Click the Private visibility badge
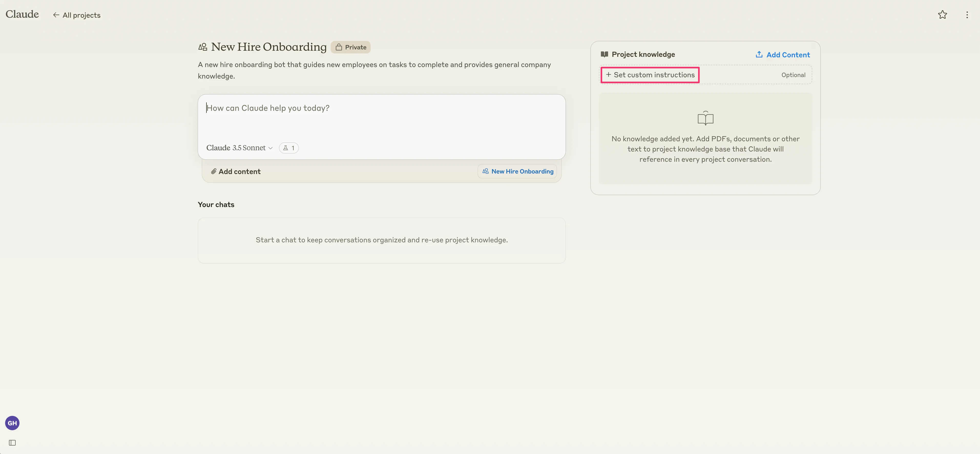The height and width of the screenshot is (454, 980). click(350, 47)
